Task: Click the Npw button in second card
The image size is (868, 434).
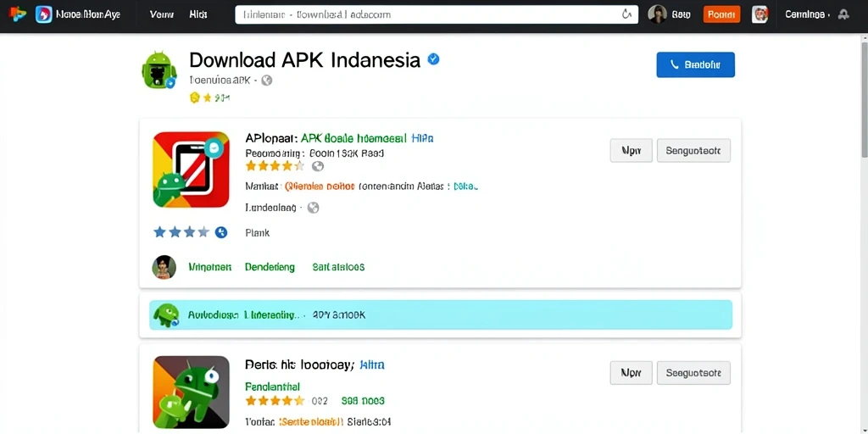Action: (631, 373)
